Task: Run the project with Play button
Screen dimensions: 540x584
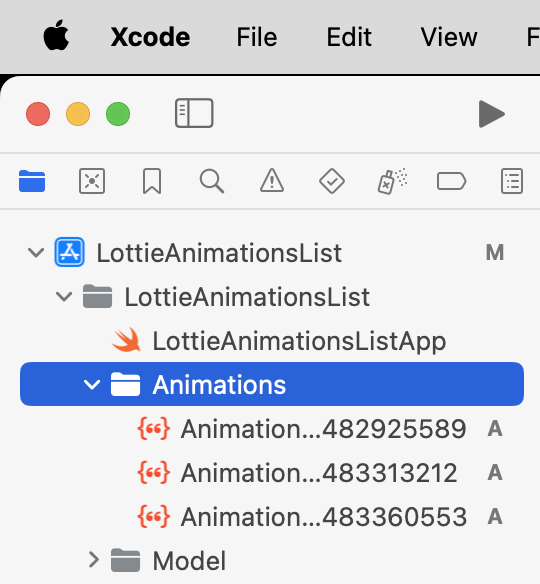Action: [x=492, y=114]
